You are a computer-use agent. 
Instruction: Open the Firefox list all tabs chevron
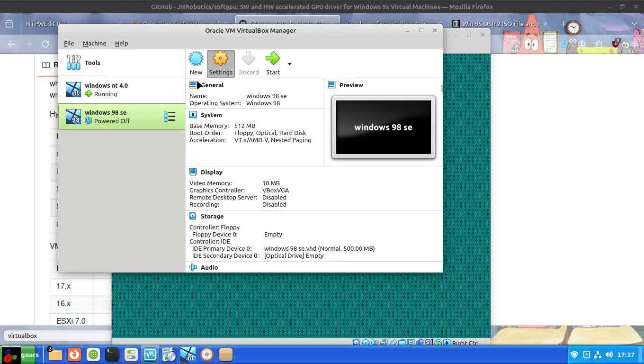635,24
